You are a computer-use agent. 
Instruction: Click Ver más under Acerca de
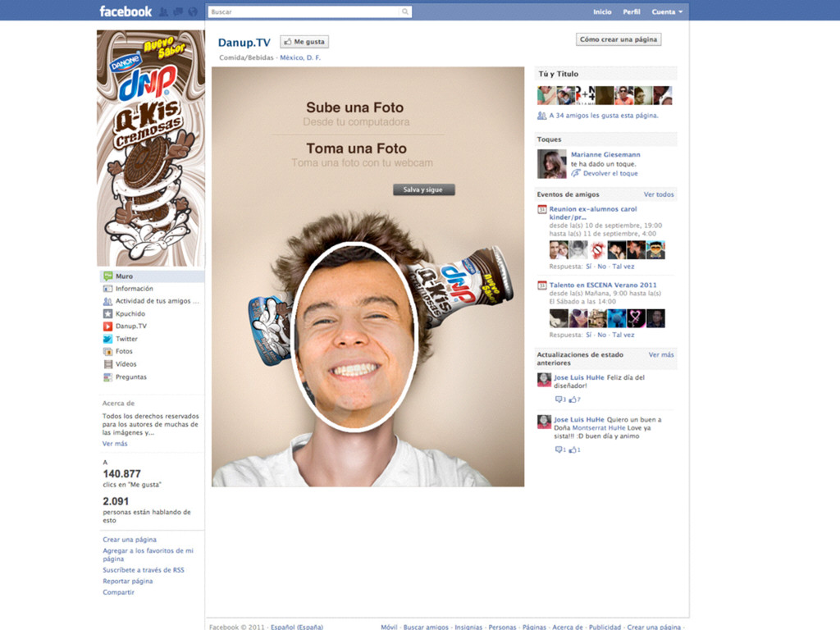(x=115, y=444)
